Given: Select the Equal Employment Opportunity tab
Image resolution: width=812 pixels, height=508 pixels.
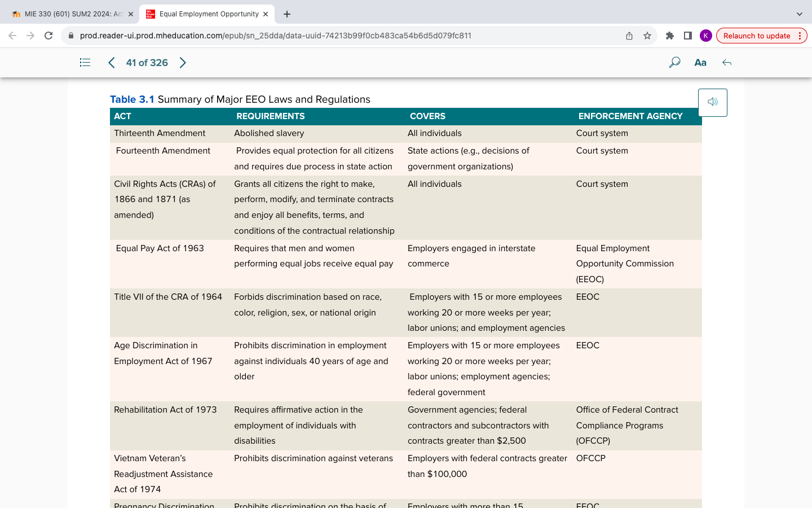Looking at the screenshot, I should tap(207, 14).
